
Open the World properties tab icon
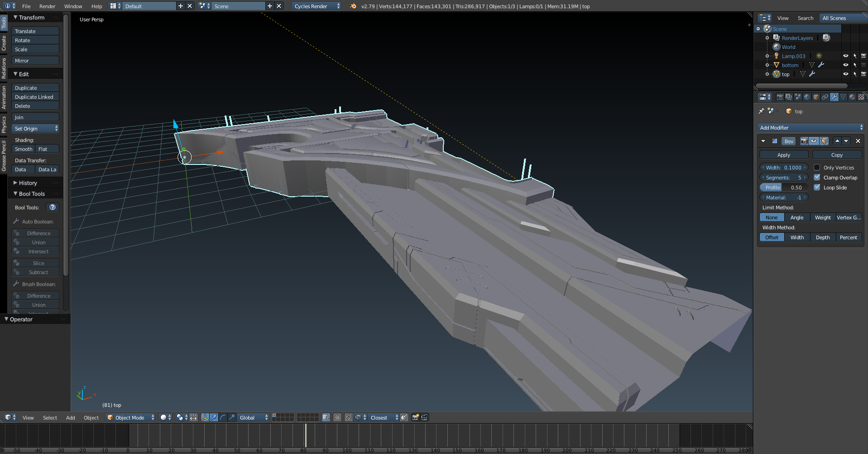pos(807,97)
